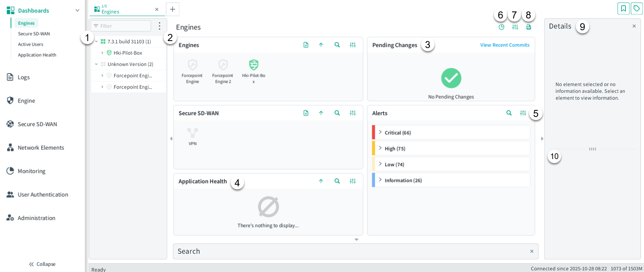Open settings sliders in Application Health panel
644x272 pixels.
click(x=353, y=181)
